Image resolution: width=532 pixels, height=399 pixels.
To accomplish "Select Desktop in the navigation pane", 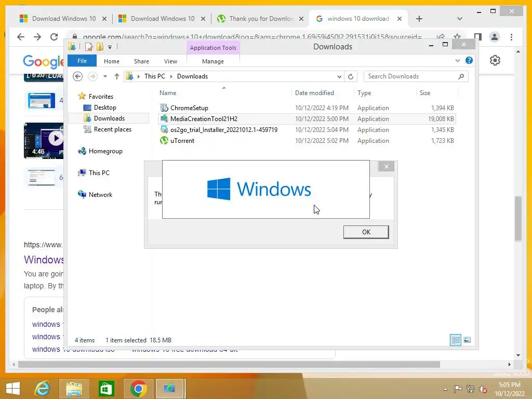I will pos(105,108).
